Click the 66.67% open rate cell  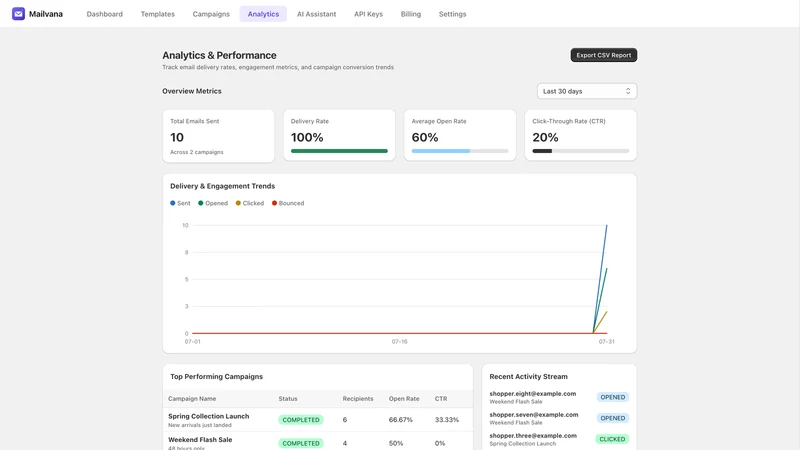[x=401, y=420]
